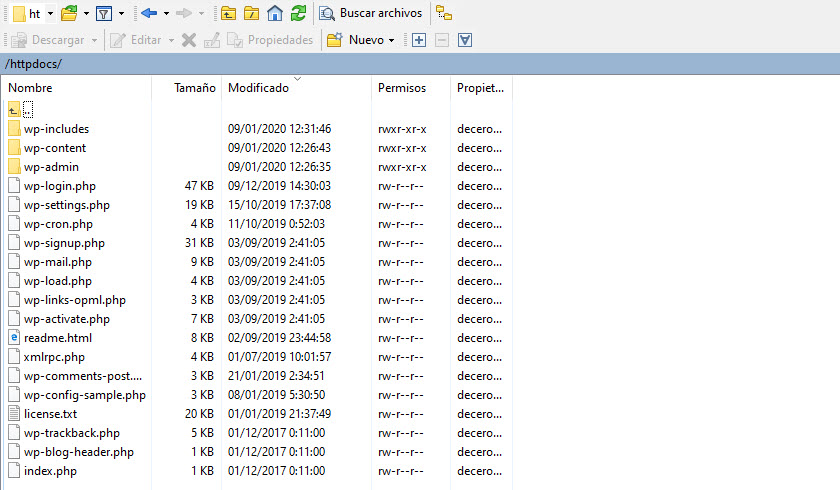The image size is (840, 490).
Task: Select wp-trackback.php file
Action: pyautogui.click(x=71, y=433)
